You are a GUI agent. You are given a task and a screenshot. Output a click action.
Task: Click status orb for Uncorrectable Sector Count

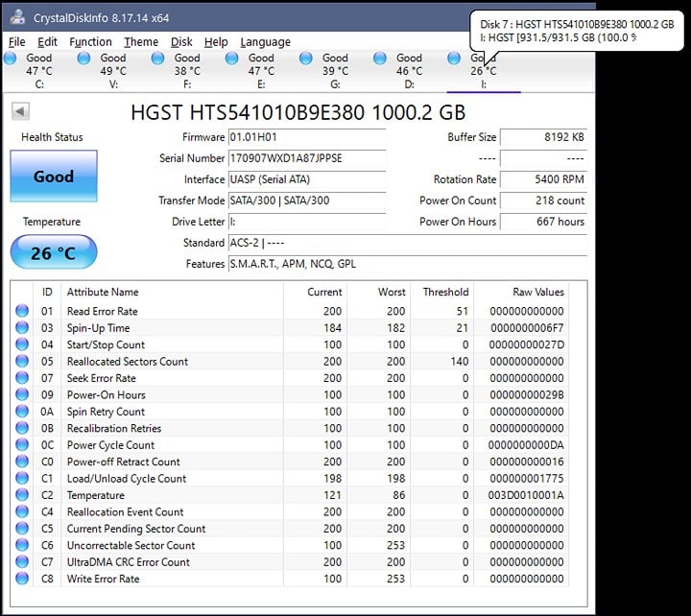pos(22,545)
